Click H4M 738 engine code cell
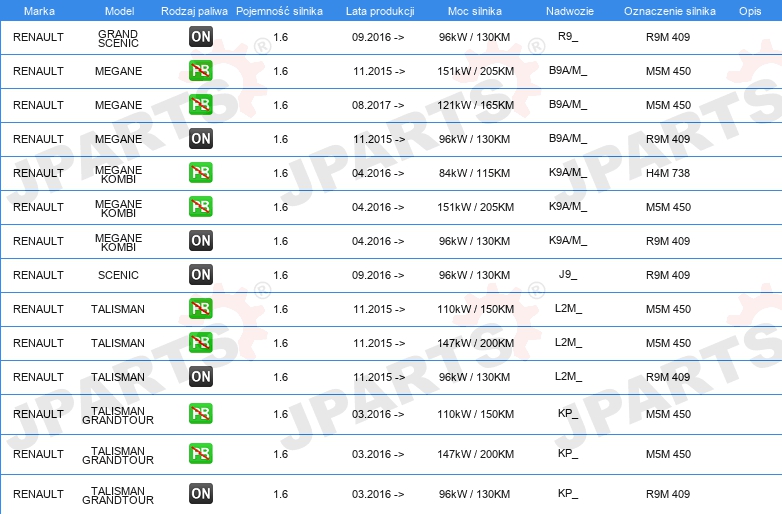The height and width of the screenshot is (514, 782). [x=668, y=173]
